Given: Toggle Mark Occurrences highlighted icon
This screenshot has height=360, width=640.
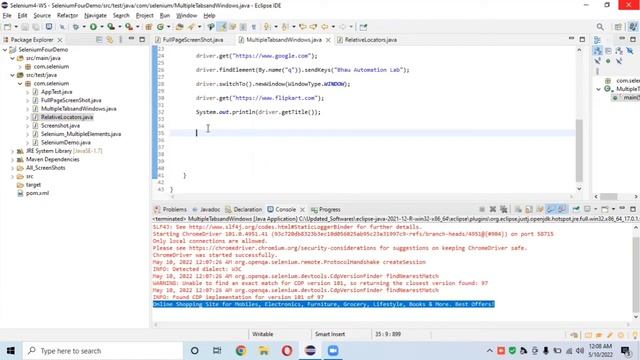Looking at the screenshot, I should point(222,27).
